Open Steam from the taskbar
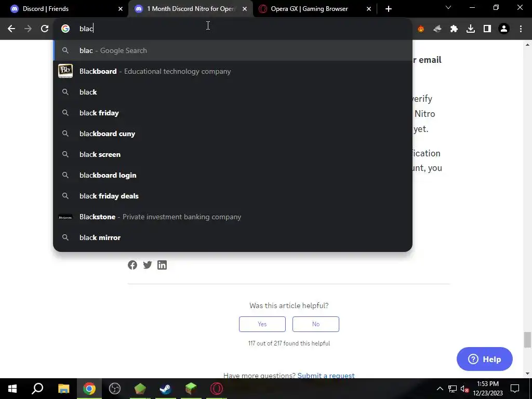Screen dimensions: 532x399 166,389
